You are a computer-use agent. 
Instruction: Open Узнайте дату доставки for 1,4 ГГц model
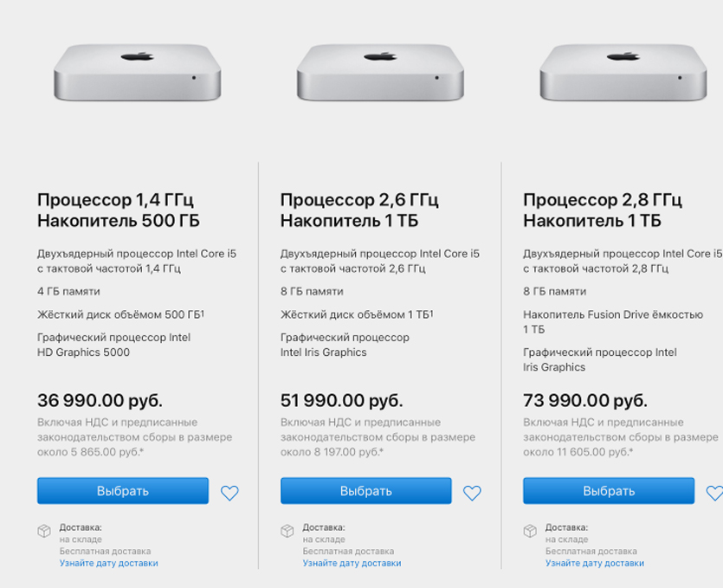[109, 563]
